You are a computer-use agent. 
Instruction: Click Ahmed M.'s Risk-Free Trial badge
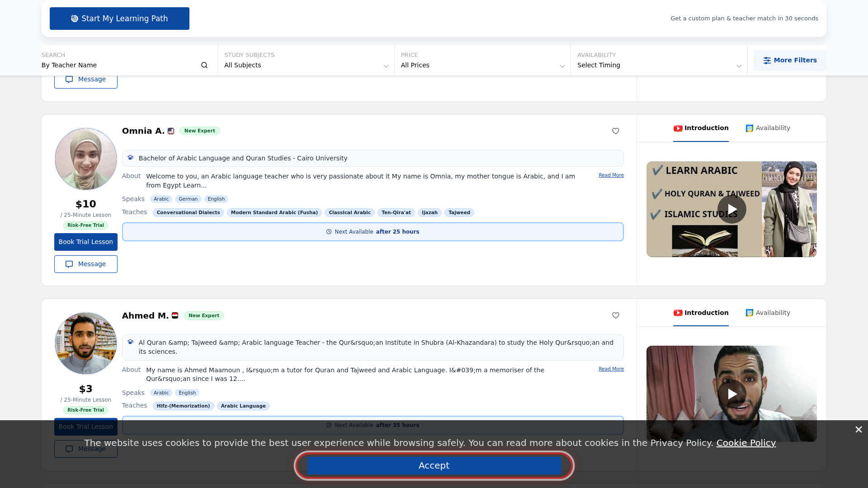(86, 410)
